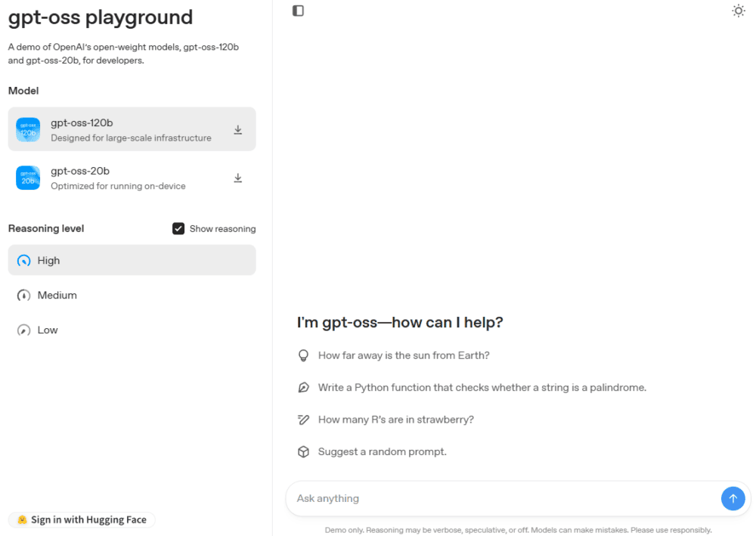Viewport: 756px width, 536px height.
Task: Click 'Designed for large-scale infrastructure' description
Action: point(131,138)
